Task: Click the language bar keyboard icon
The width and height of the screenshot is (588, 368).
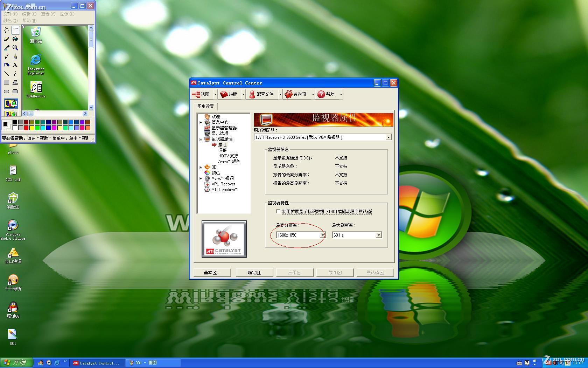Action: tap(519, 363)
